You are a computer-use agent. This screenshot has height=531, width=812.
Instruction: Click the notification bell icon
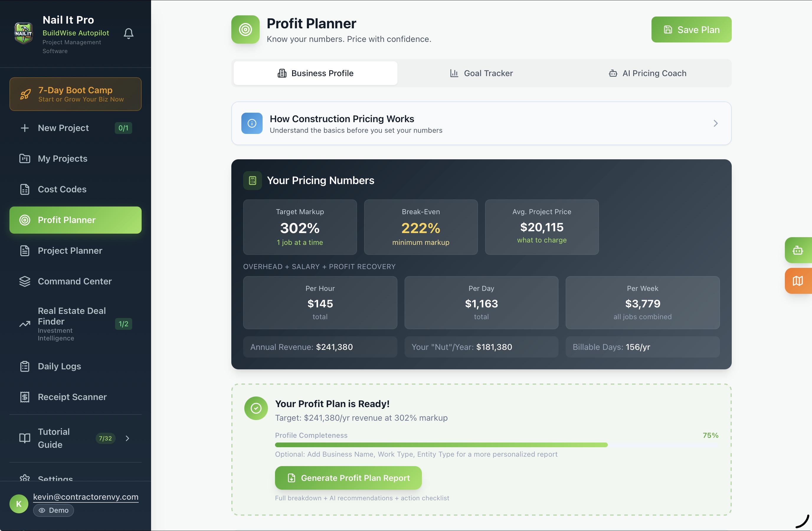pyautogui.click(x=128, y=33)
